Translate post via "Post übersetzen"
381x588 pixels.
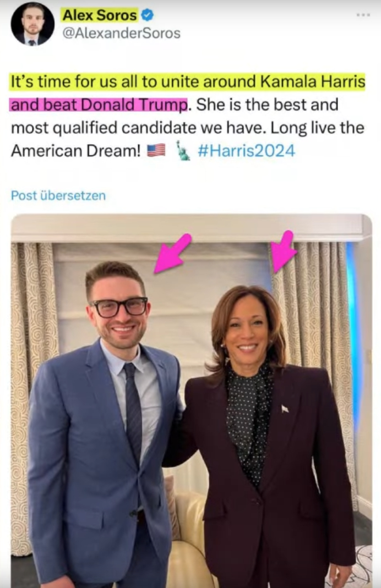click(58, 195)
